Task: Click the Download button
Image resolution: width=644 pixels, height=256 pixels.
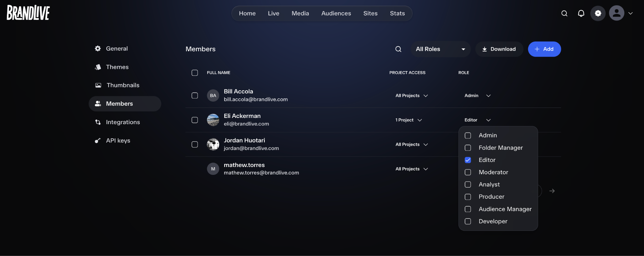Action: coord(499,49)
